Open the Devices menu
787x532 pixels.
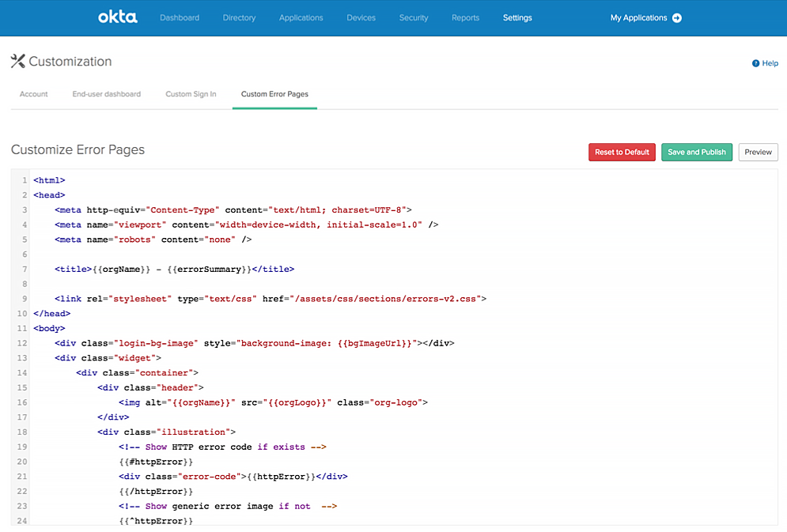(361, 17)
